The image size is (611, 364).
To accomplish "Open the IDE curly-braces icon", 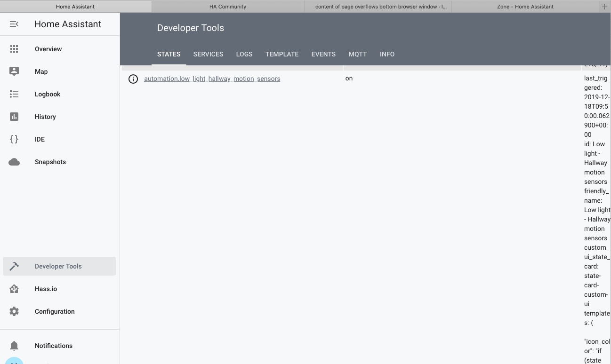I will pos(14,139).
